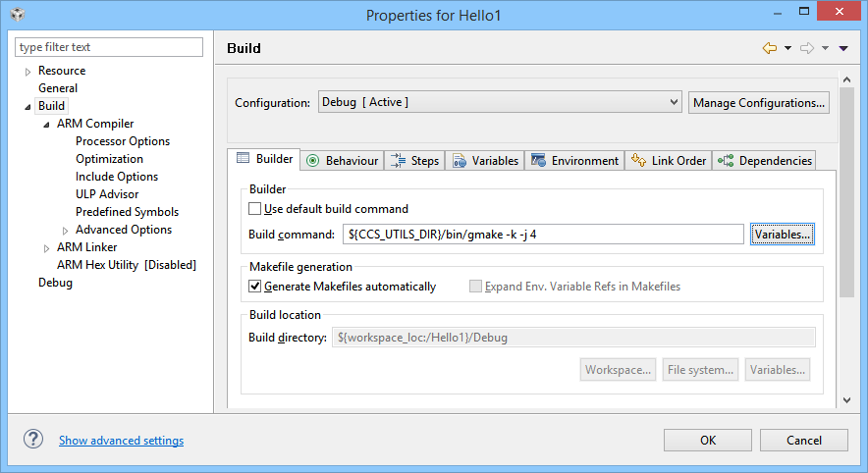Collapse the ARM Compiler tree node
This screenshot has height=473, width=868.
click(47, 125)
